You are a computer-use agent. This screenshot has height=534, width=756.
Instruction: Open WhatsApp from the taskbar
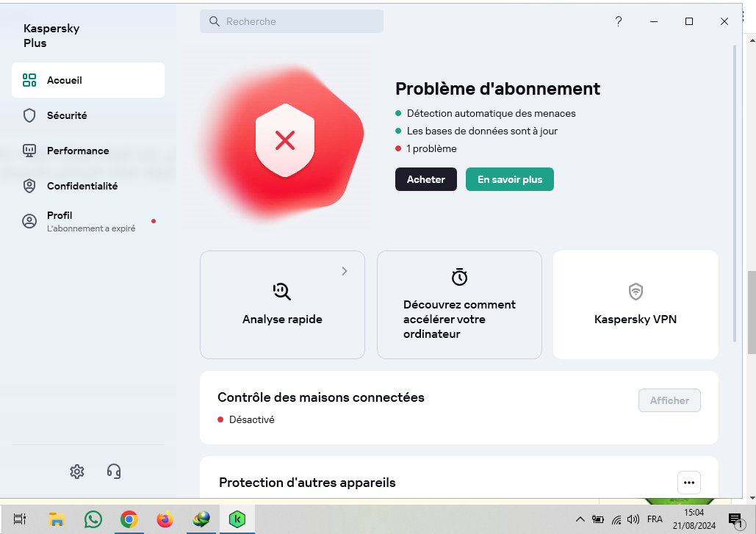[93, 519]
